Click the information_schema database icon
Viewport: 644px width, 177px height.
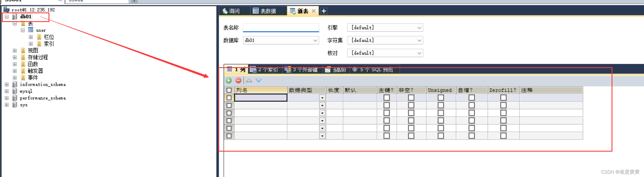[x=15, y=84]
